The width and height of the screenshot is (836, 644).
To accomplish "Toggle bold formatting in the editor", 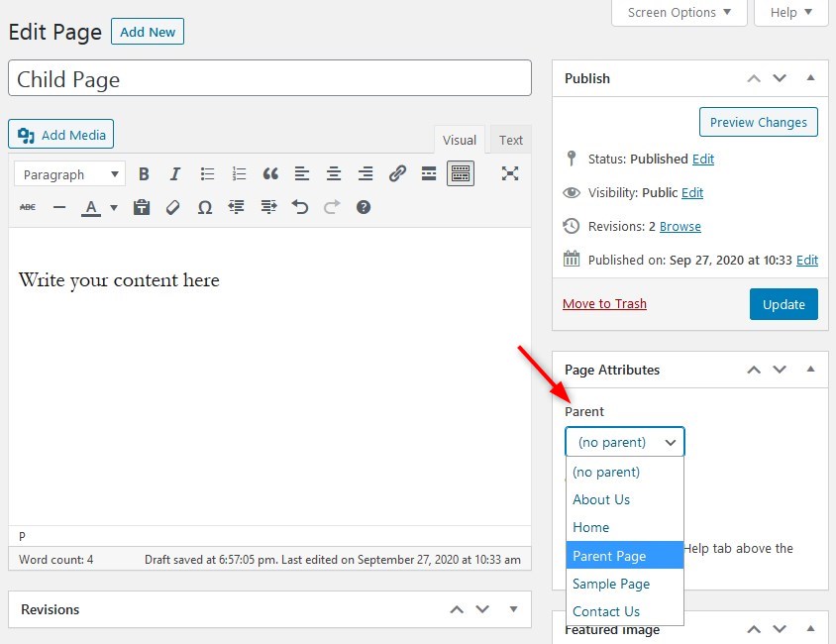I will [144, 173].
